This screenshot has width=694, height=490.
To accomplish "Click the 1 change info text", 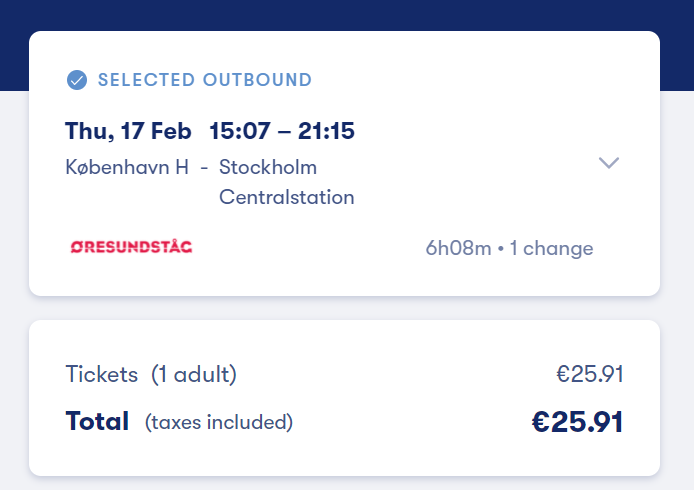I will point(552,248).
